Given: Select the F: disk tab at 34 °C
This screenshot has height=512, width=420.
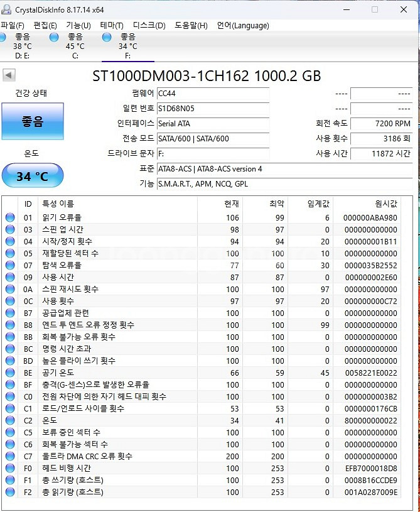Looking at the screenshot, I should coord(127,46).
